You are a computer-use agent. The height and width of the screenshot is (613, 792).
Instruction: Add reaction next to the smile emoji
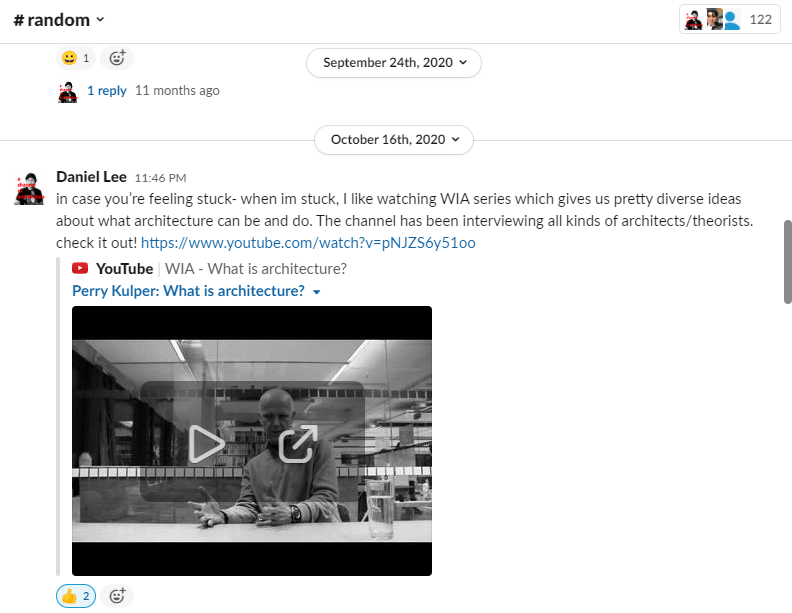(x=117, y=58)
